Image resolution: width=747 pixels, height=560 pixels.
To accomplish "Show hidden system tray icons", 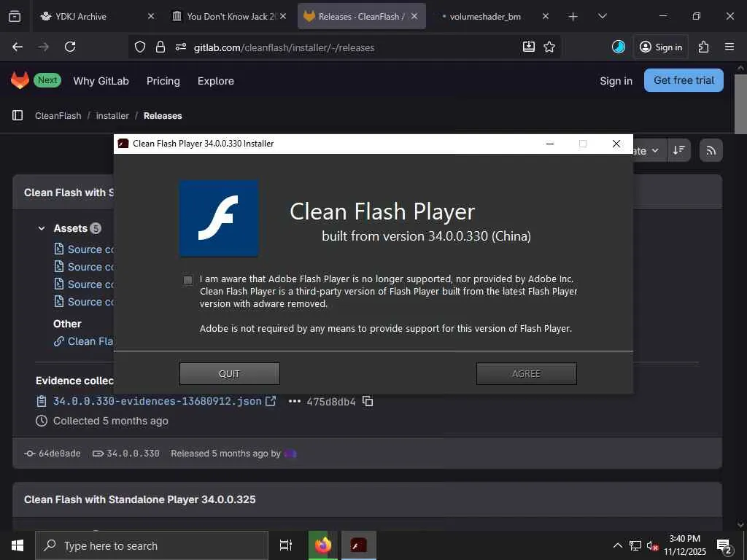I will click(x=617, y=545).
